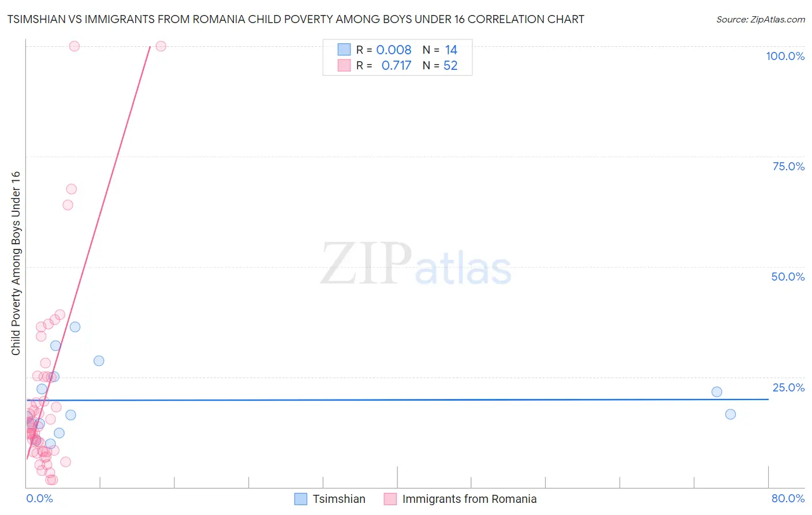This screenshot has width=812, height=515.
Task: Select the Immigrants from Romania legend label
Action: pyautogui.click(x=470, y=499)
